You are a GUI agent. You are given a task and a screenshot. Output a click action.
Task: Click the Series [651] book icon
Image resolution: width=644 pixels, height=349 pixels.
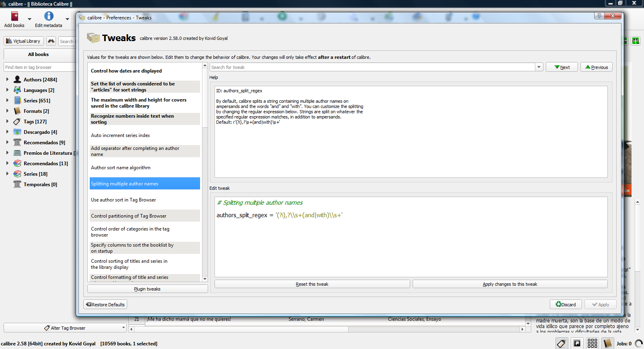[17, 100]
